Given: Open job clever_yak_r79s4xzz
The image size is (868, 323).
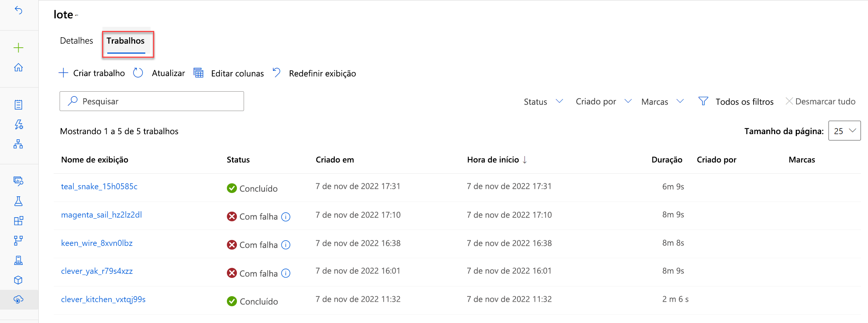Looking at the screenshot, I should (x=97, y=271).
